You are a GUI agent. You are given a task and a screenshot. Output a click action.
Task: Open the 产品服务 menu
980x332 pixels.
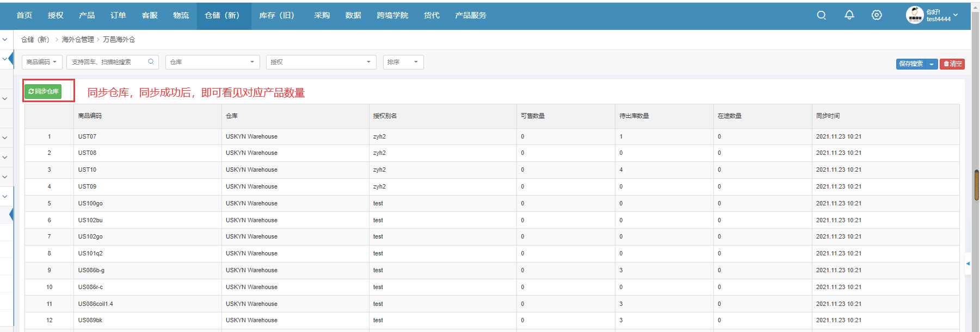tap(471, 15)
